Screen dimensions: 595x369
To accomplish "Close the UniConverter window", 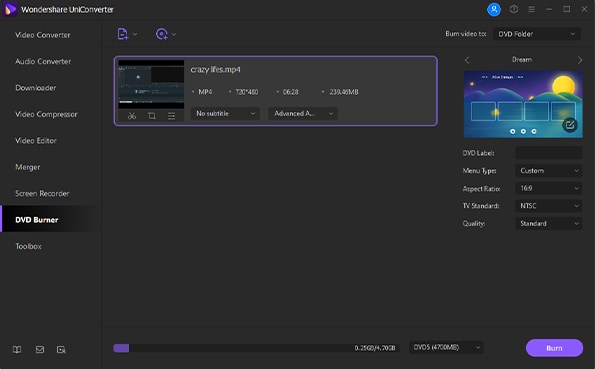I will click(x=584, y=9).
